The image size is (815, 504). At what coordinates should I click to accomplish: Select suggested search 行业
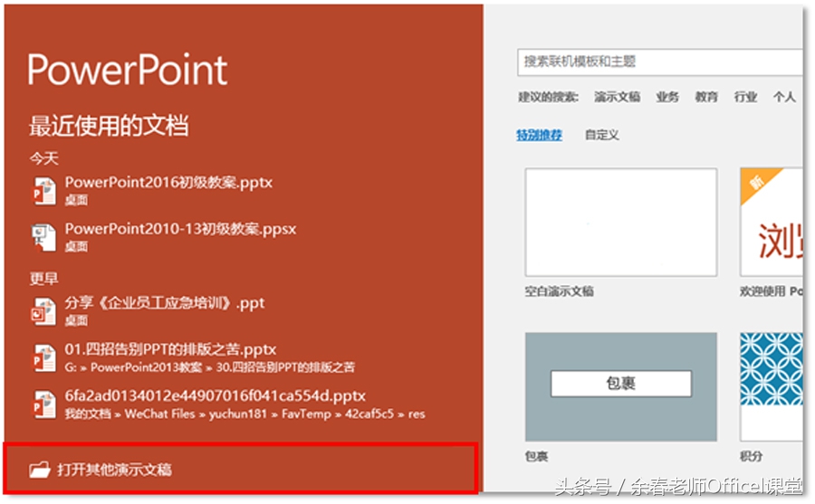click(x=745, y=97)
